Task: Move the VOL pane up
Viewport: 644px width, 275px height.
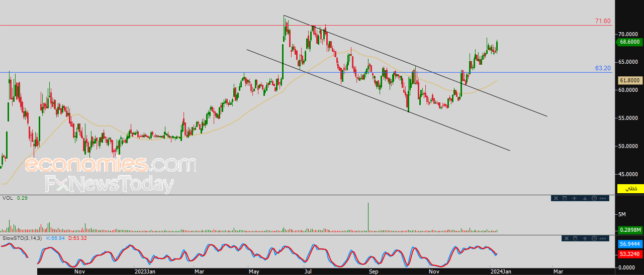Action: (574, 198)
